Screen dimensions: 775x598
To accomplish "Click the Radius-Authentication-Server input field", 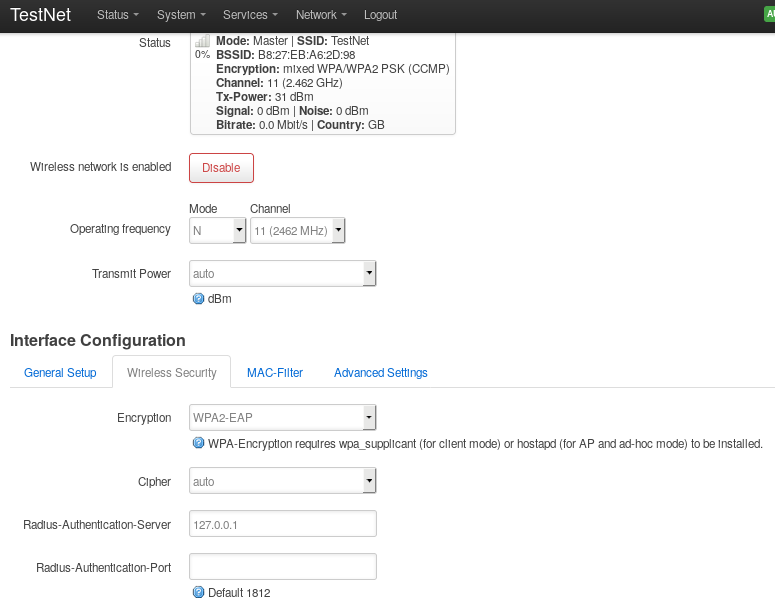I will pos(282,524).
